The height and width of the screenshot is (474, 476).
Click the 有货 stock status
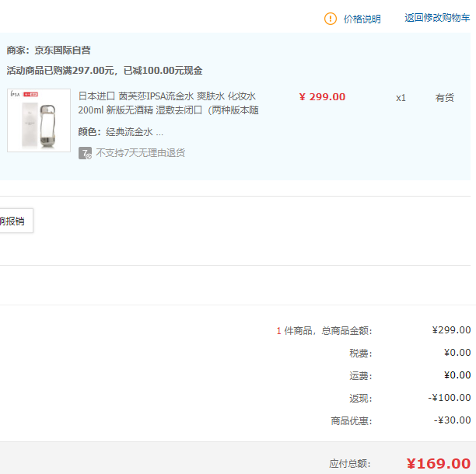(444, 98)
